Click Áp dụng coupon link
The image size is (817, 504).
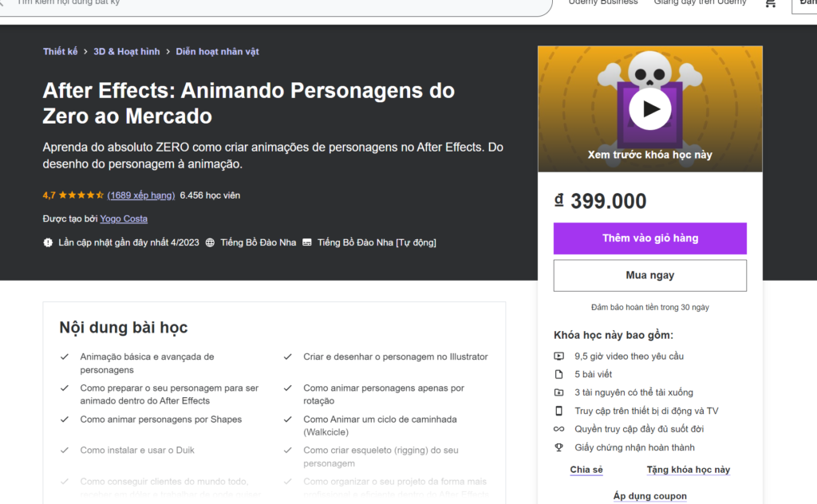649,496
